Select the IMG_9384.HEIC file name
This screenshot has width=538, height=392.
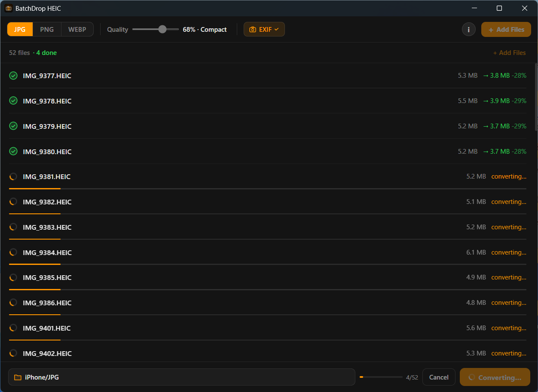[x=47, y=252]
